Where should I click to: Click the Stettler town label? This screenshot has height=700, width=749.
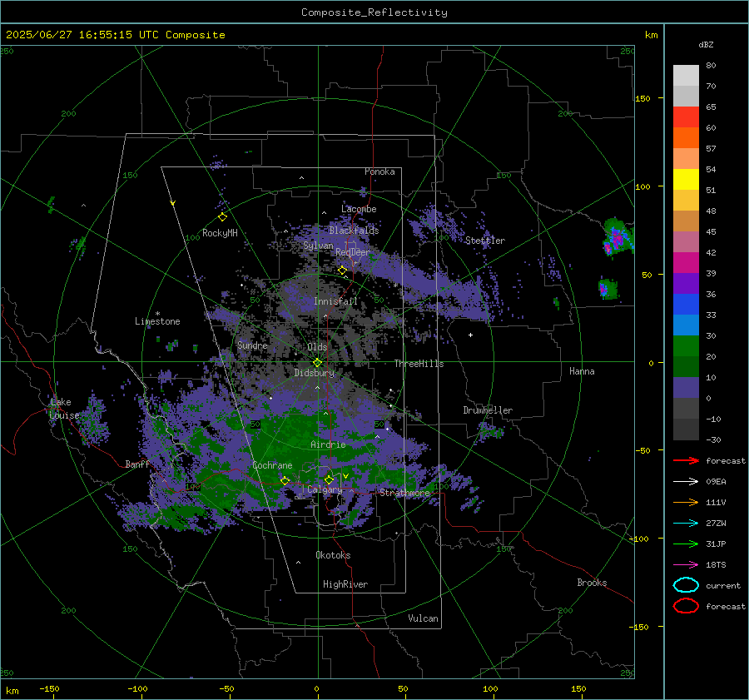point(485,241)
